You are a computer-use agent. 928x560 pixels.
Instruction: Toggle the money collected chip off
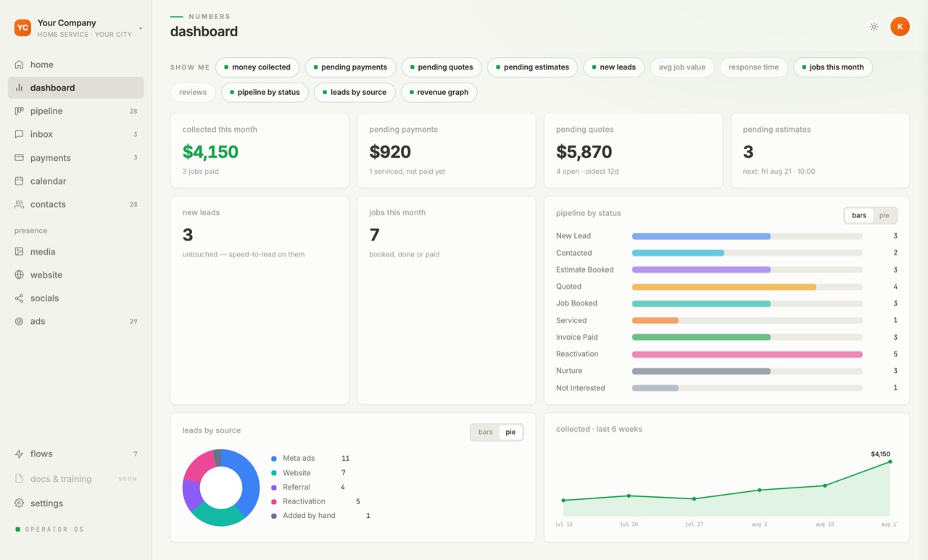[x=257, y=67]
